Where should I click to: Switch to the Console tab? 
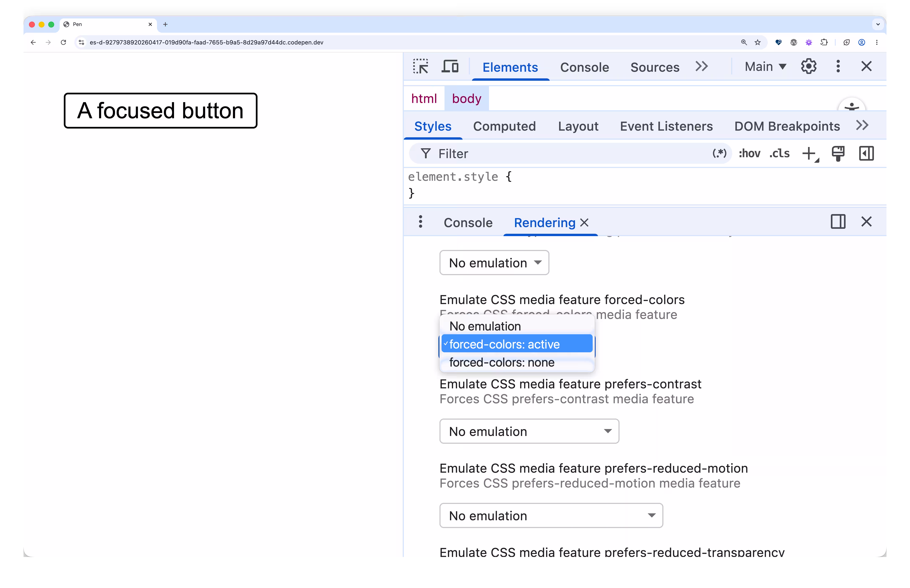pyautogui.click(x=584, y=67)
